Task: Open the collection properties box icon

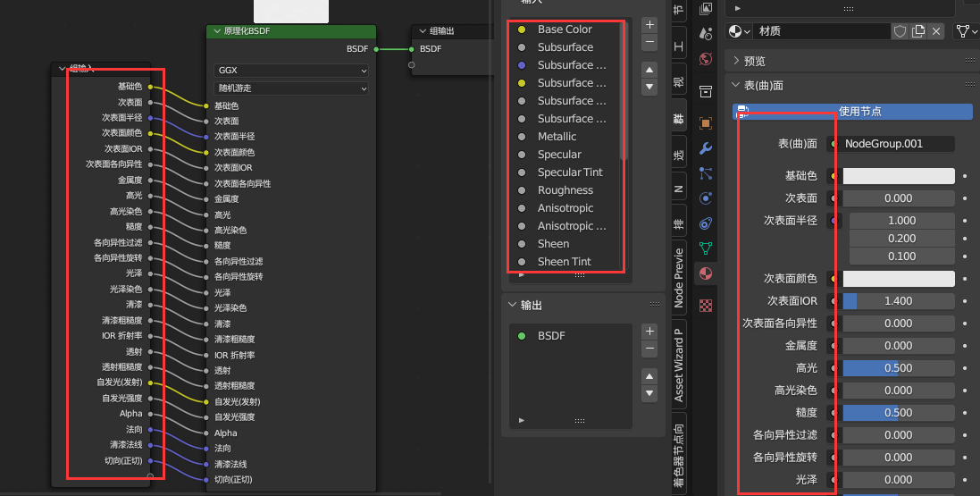Action: point(706,91)
